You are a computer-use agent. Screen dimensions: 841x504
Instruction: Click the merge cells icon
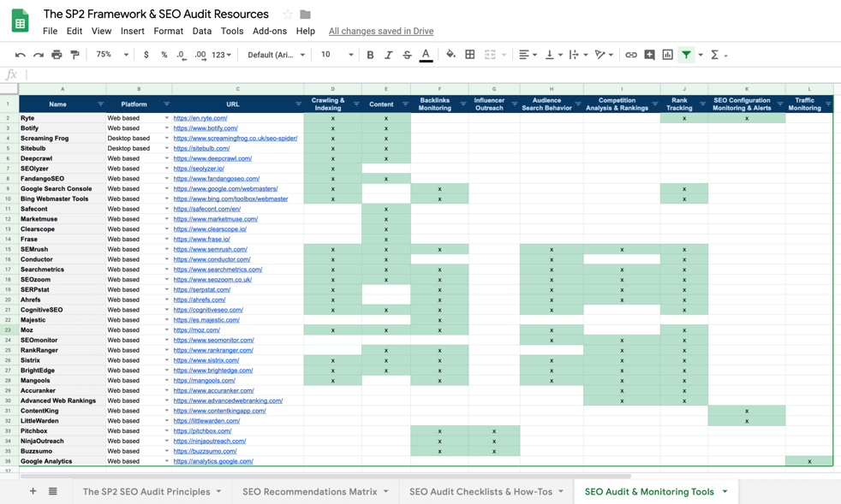pos(490,55)
